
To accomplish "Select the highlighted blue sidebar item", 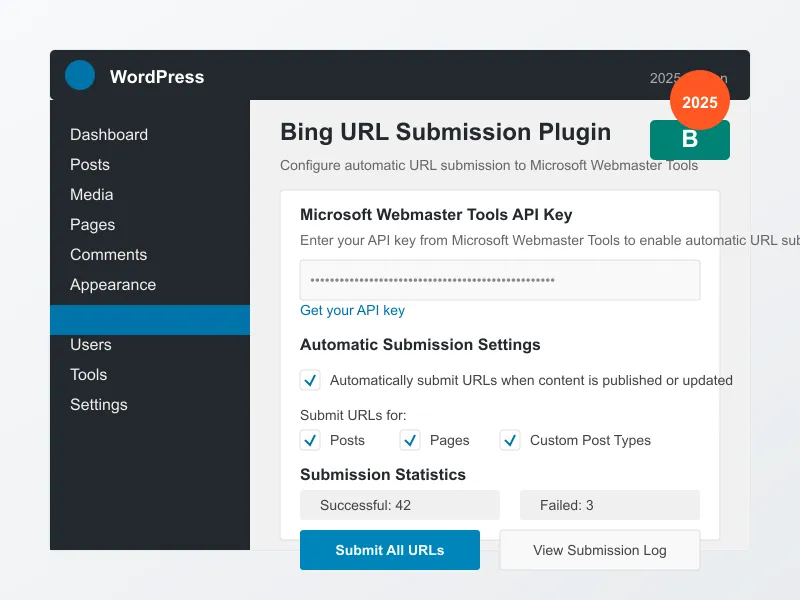I will pyautogui.click(x=150, y=320).
